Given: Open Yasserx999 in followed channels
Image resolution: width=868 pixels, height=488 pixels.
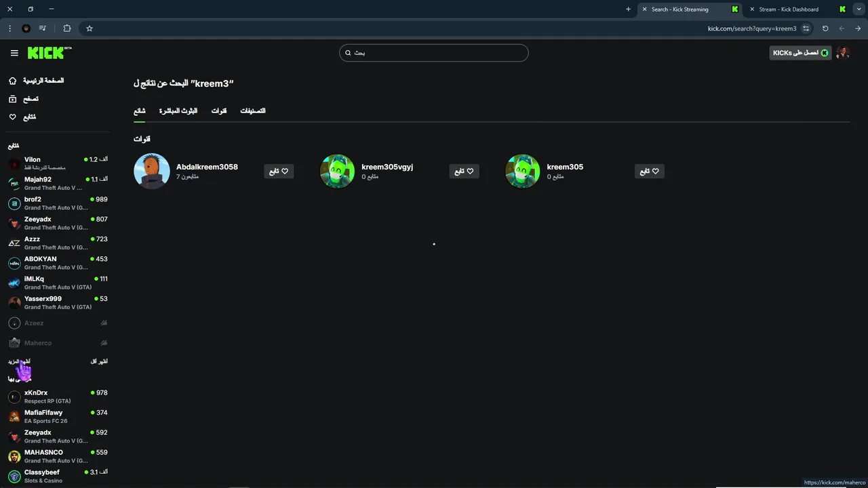Looking at the screenshot, I should click(x=58, y=302).
